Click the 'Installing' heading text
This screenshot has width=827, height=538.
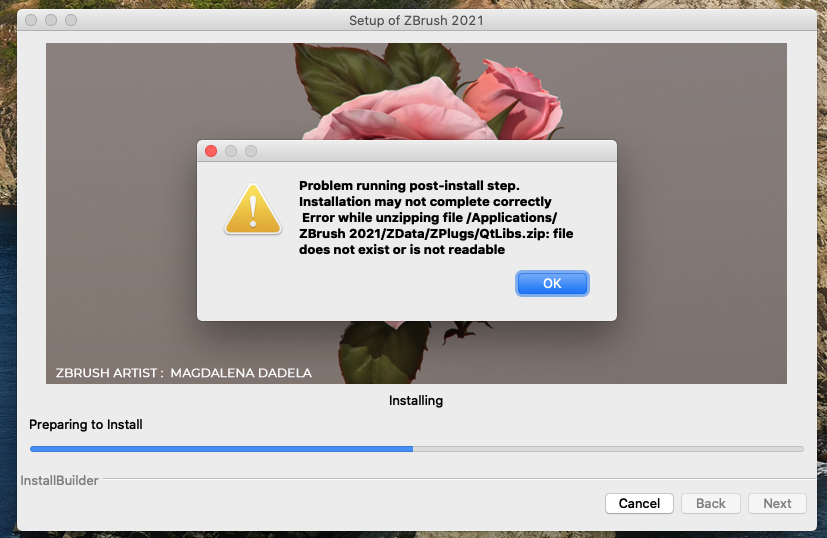[416, 400]
